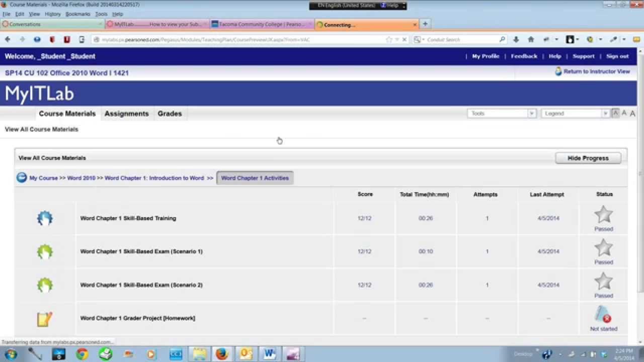
Task: Bookmark this page with the star icon
Action: (389, 39)
